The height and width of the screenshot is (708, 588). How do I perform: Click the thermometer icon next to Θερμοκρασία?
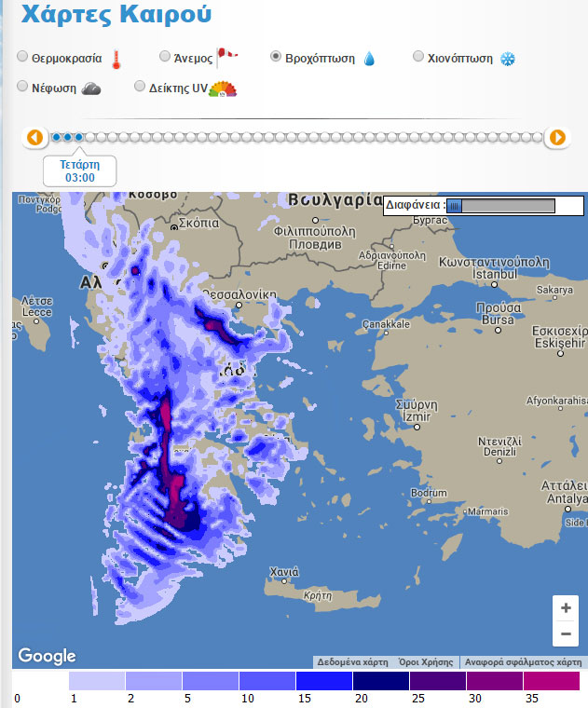coord(116,60)
